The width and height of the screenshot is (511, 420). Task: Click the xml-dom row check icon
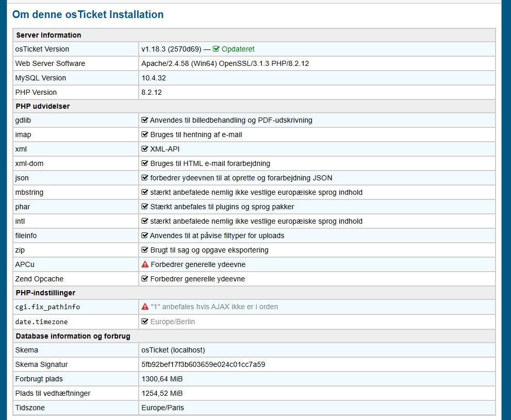145,163
